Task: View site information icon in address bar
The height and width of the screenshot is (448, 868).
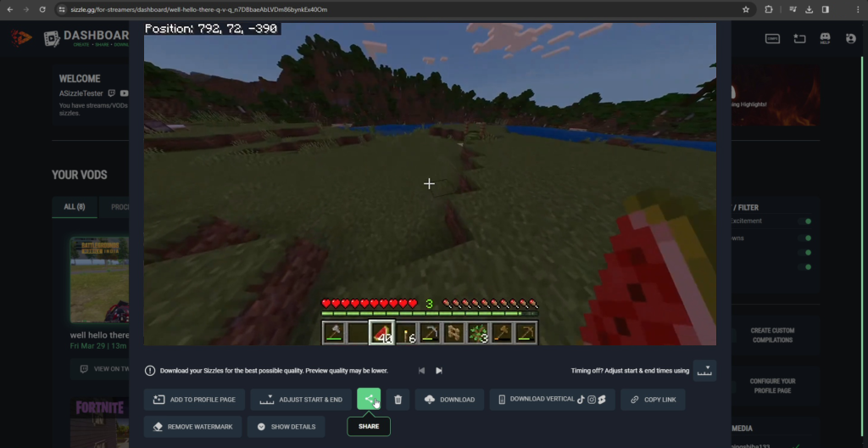Action: pos(62,9)
